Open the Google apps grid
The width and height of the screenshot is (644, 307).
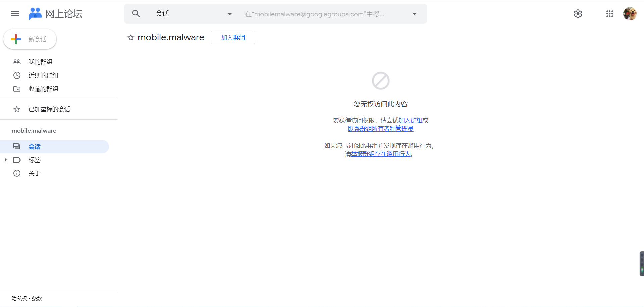(610, 14)
